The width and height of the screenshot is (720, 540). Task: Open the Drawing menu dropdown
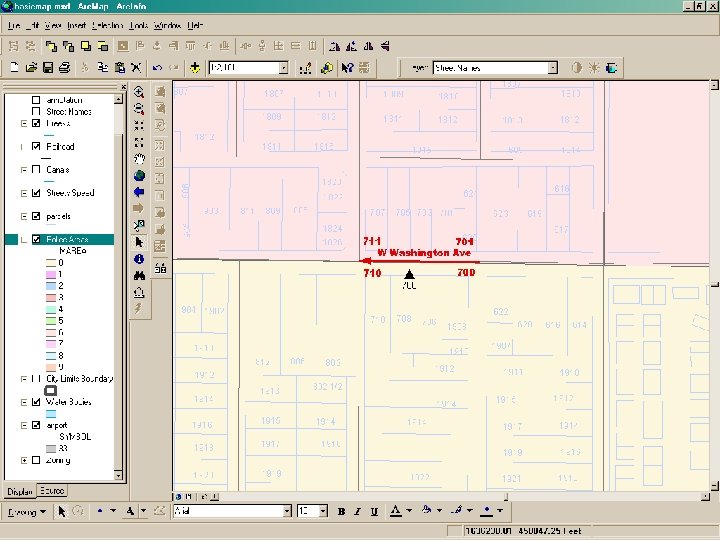(x=27, y=512)
